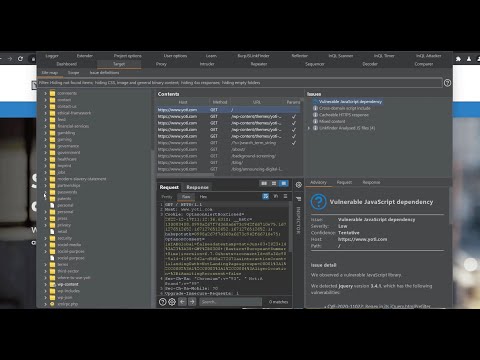This screenshot has height=360, width=480.
Task: Click the browser reload icon
Action: (20, 59)
